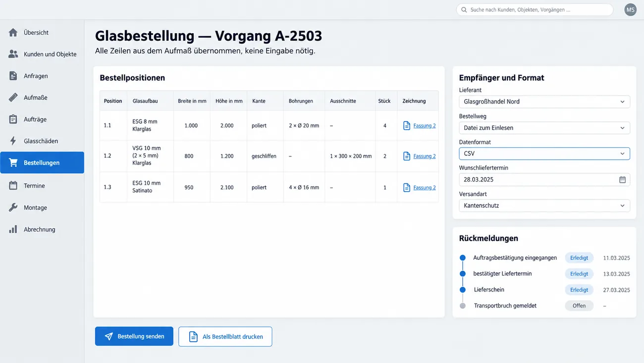Click the document icon beside Anfragen
644x363 pixels.
13,76
